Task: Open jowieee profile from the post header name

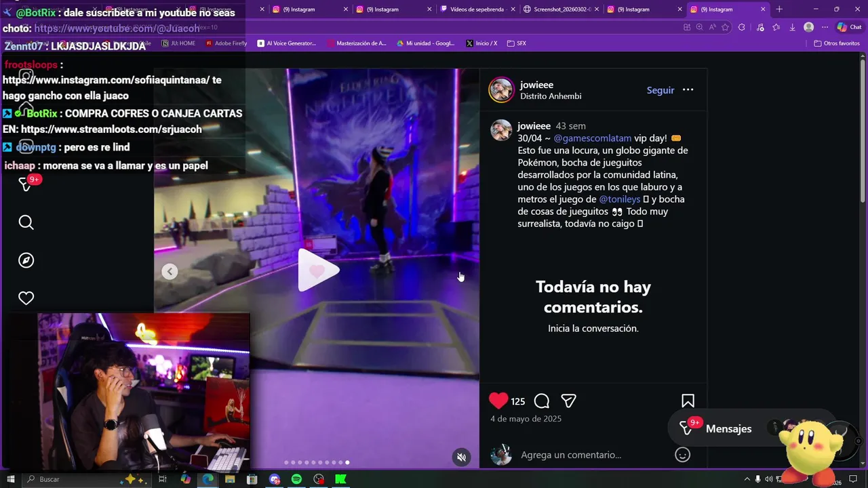Action: coord(536,85)
